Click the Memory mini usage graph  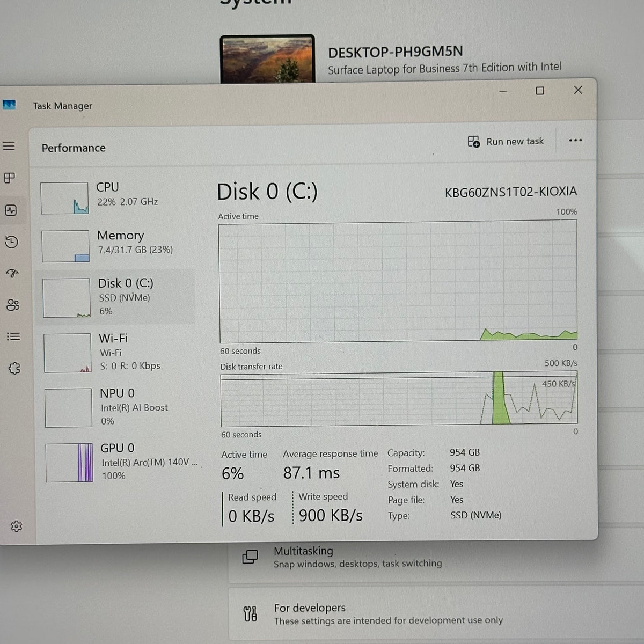(x=65, y=246)
